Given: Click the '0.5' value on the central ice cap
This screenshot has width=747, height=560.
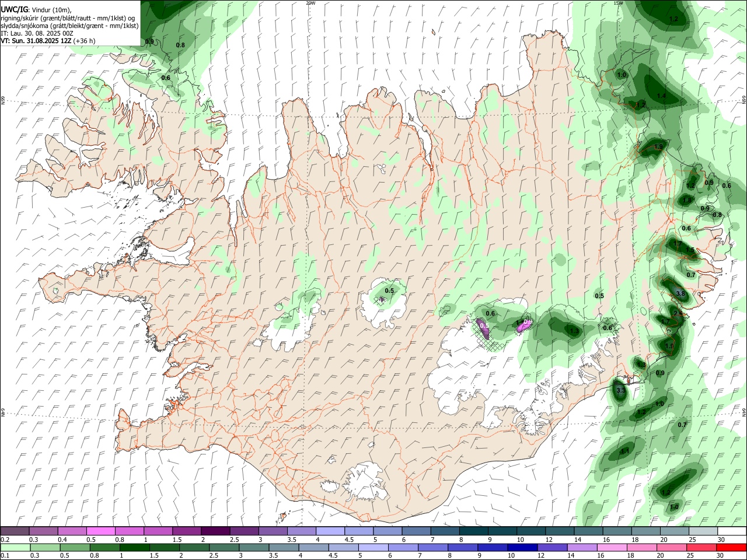Looking at the screenshot, I should 390,290.
